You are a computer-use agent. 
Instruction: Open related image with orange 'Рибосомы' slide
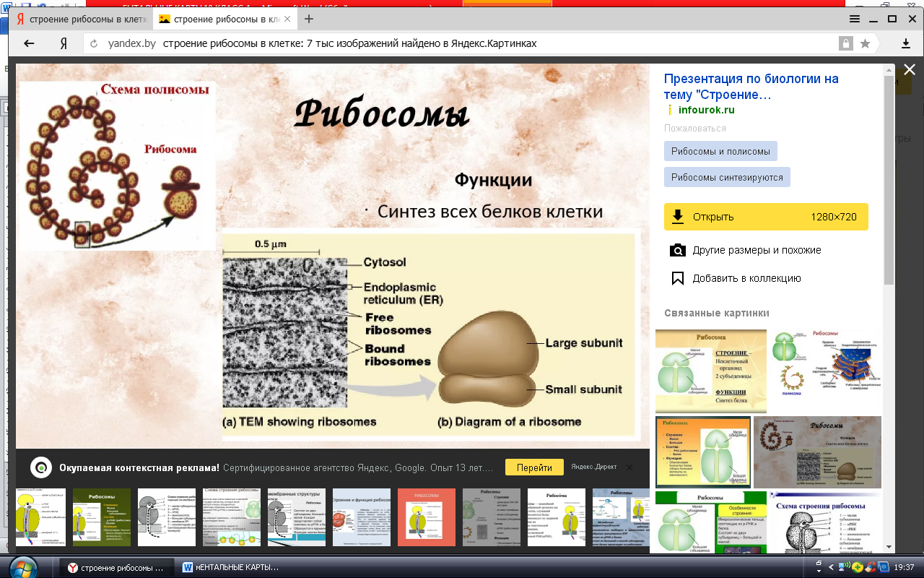pos(702,452)
